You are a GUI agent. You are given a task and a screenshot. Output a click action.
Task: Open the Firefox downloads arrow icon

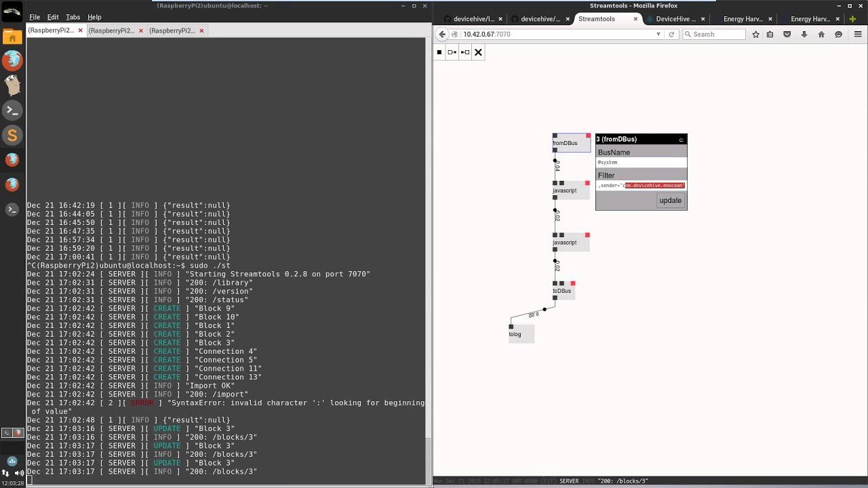click(x=804, y=34)
